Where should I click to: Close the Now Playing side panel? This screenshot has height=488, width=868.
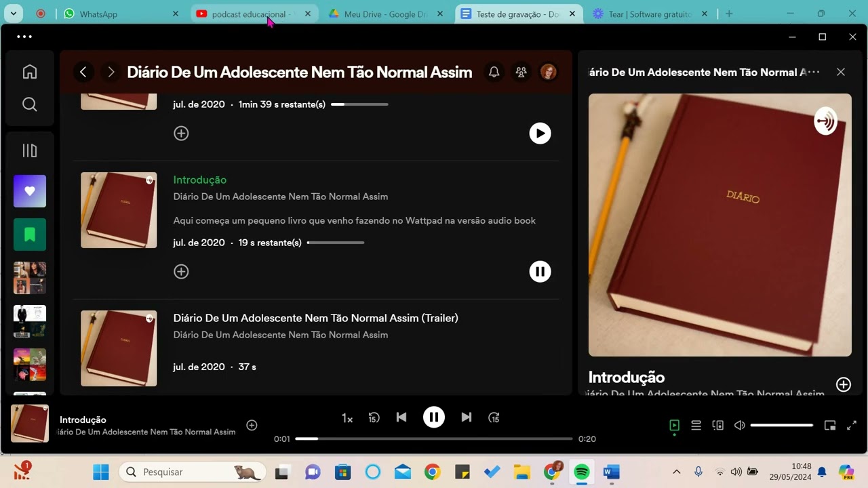(x=841, y=72)
